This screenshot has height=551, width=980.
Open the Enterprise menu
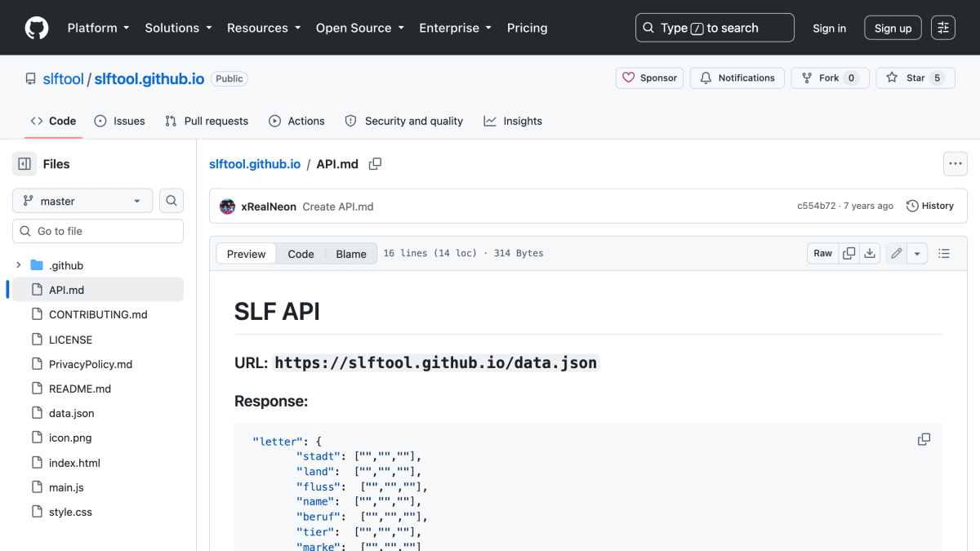[456, 28]
